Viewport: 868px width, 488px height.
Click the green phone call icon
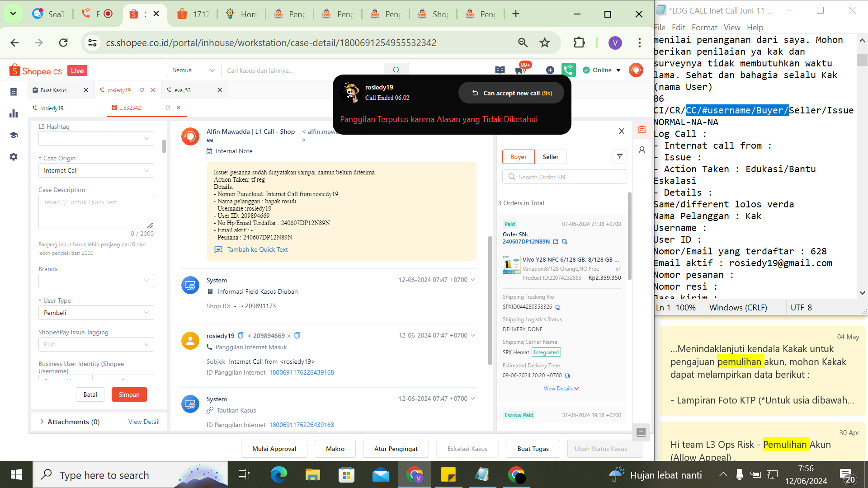pyautogui.click(x=568, y=70)
